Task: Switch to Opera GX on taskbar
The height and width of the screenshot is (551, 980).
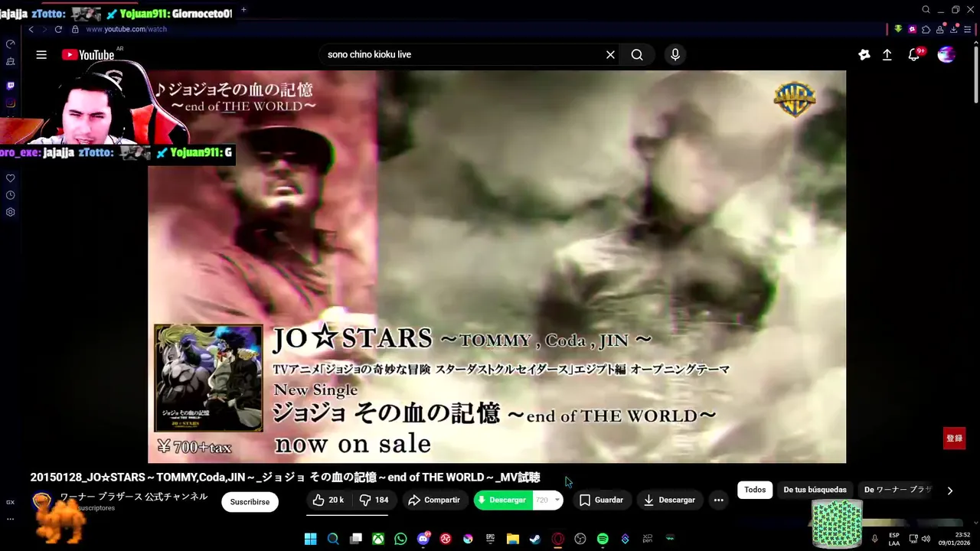Action: [558, 539]
